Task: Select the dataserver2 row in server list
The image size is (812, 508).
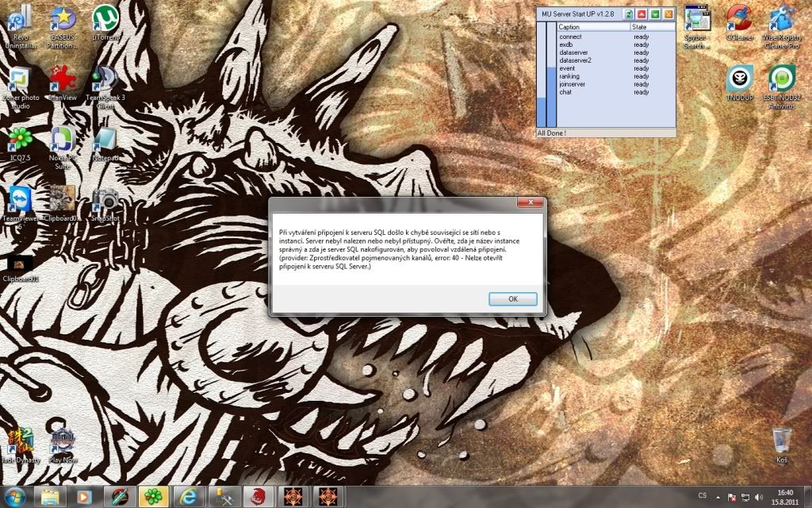Action: (x=575, y=60)
